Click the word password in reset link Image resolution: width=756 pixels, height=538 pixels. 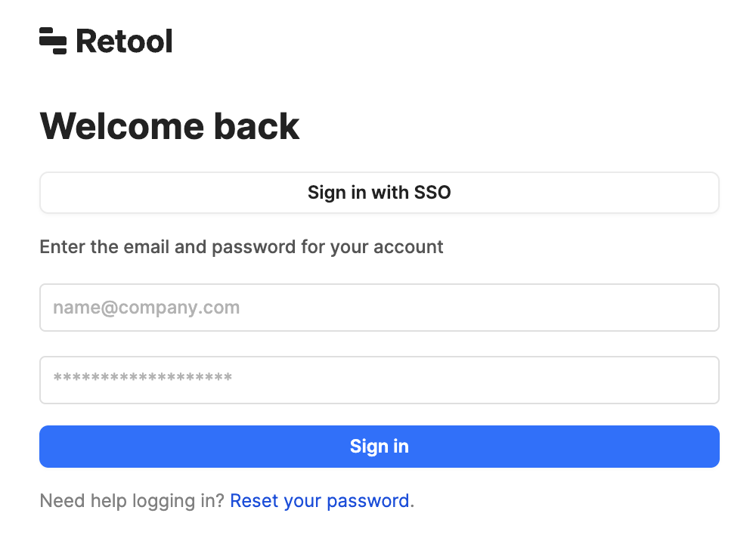pyautogui.click(x=368, y=501)
